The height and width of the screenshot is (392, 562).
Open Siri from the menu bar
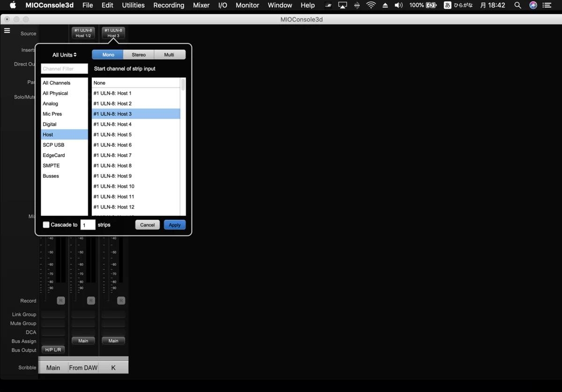pyautogui.click(x=533, y=5)
